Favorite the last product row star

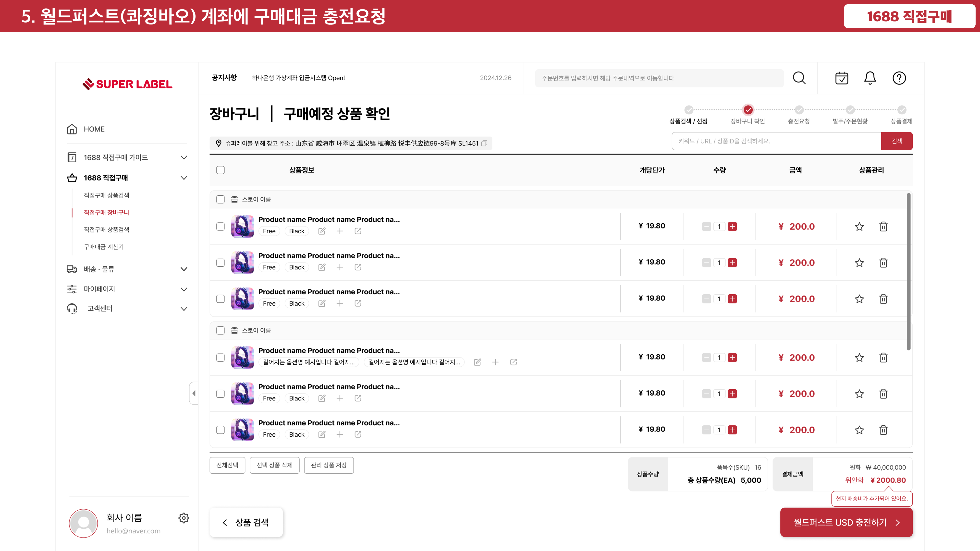click(x=859, y=430)
